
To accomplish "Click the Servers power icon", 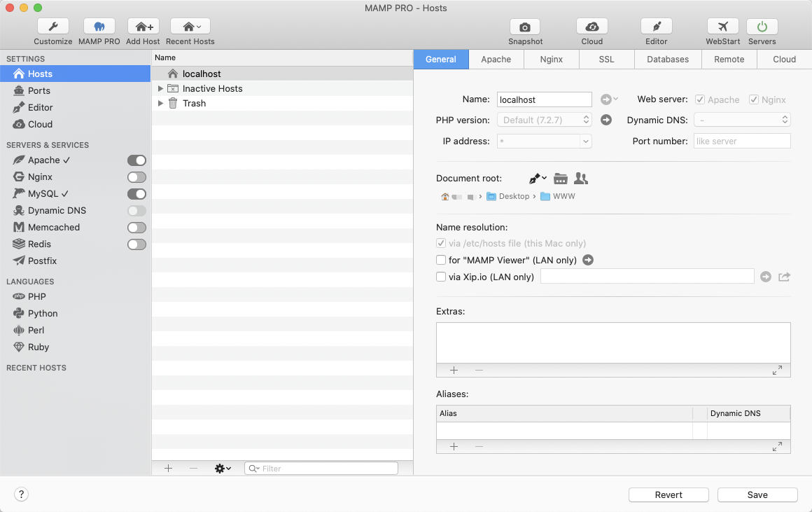I will (x=762, y=27).
